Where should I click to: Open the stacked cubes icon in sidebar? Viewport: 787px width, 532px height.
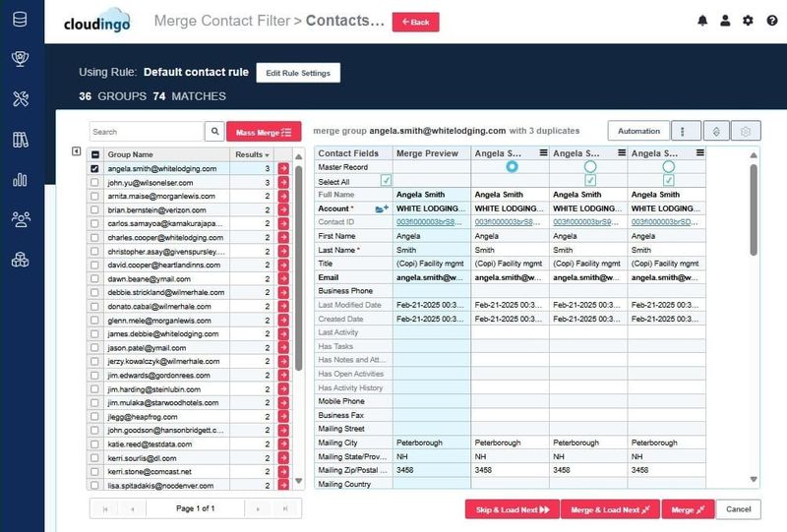[20, 260]
